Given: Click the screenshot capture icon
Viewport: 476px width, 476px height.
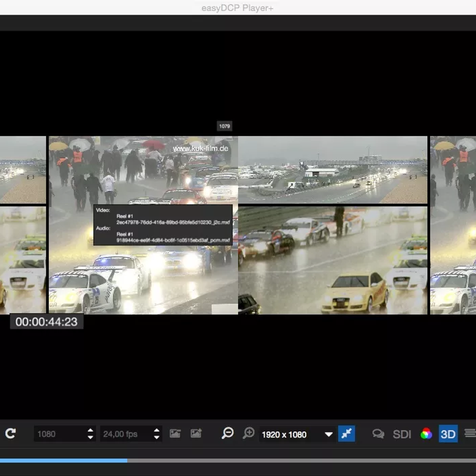Looking at the screenshot, I should [176, 434].
